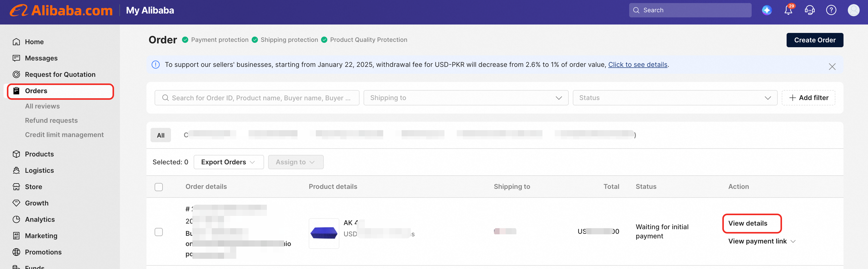This screenshot has height=269, width=868.
Task: Click the Logistics icon in sidebar
Action: coord(16,170)
